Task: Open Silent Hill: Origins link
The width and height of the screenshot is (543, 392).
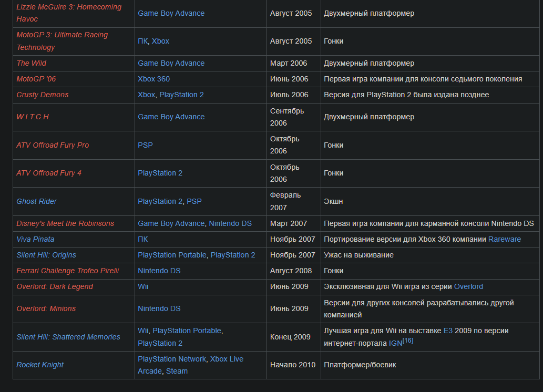Action: tap(46, 255)
